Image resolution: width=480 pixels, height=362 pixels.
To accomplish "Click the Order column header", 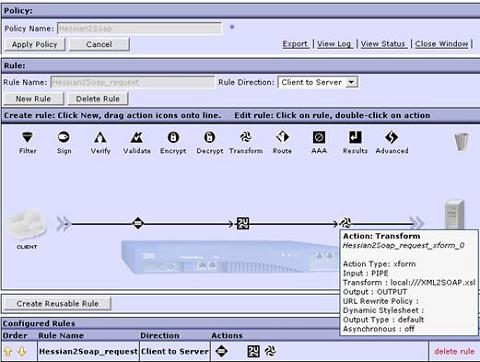I will click(15, 336).
